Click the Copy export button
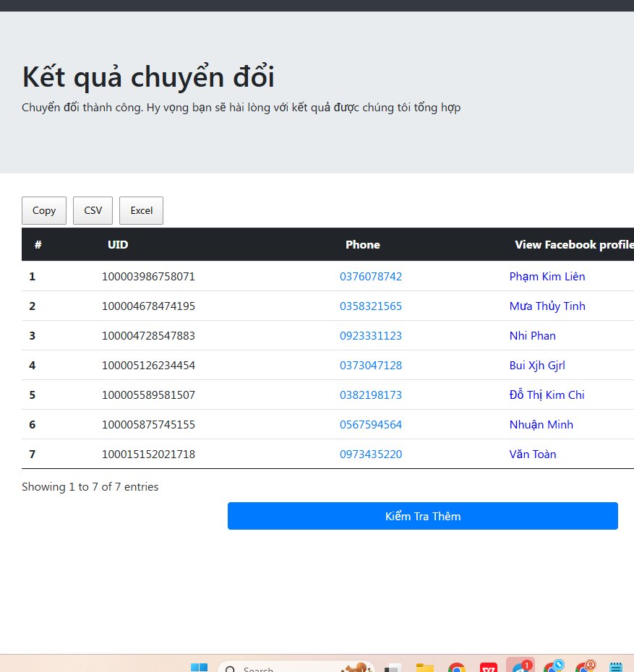 pos(44,210)
